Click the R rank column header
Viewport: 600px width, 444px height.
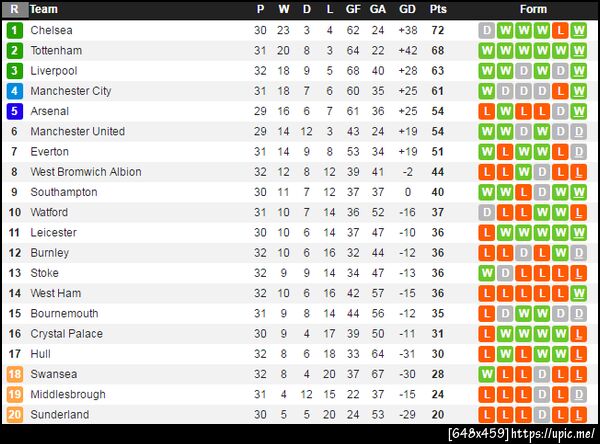14,9
